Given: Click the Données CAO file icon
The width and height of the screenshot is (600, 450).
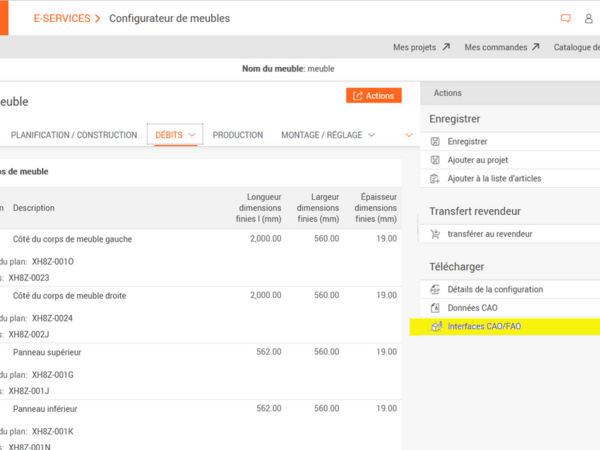Looking at the screenshot, I should point(435,308).
